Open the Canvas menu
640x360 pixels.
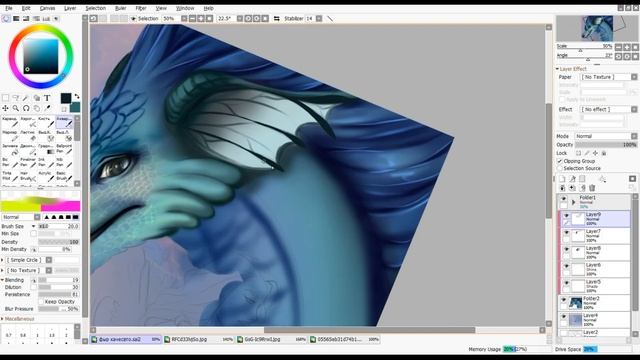(47, 8)
